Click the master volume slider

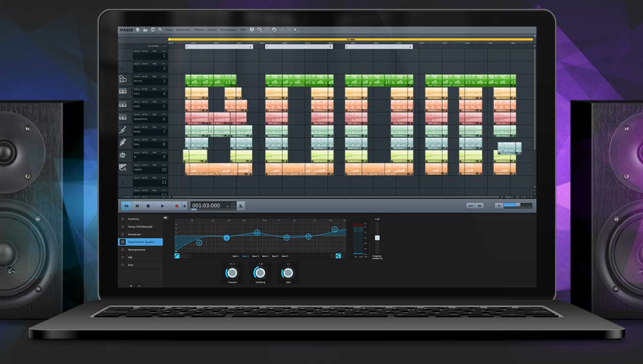(518, 205)
